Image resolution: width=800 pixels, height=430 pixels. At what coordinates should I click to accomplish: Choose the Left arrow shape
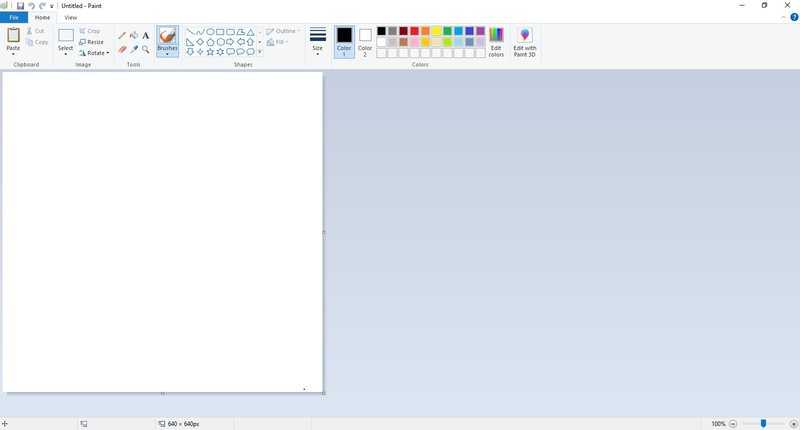pos(240,42)
